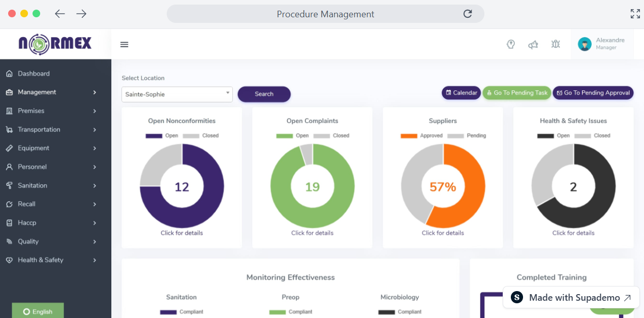Open Dashboard in the sidebar
The width and height of the screenshot is (644, 318).
click(34, 74)
